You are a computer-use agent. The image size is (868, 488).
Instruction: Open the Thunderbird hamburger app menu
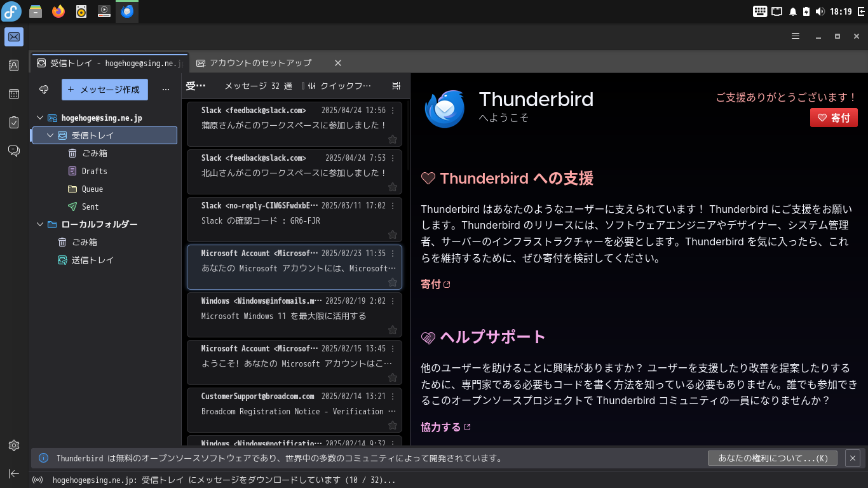(x=796, y=36)
